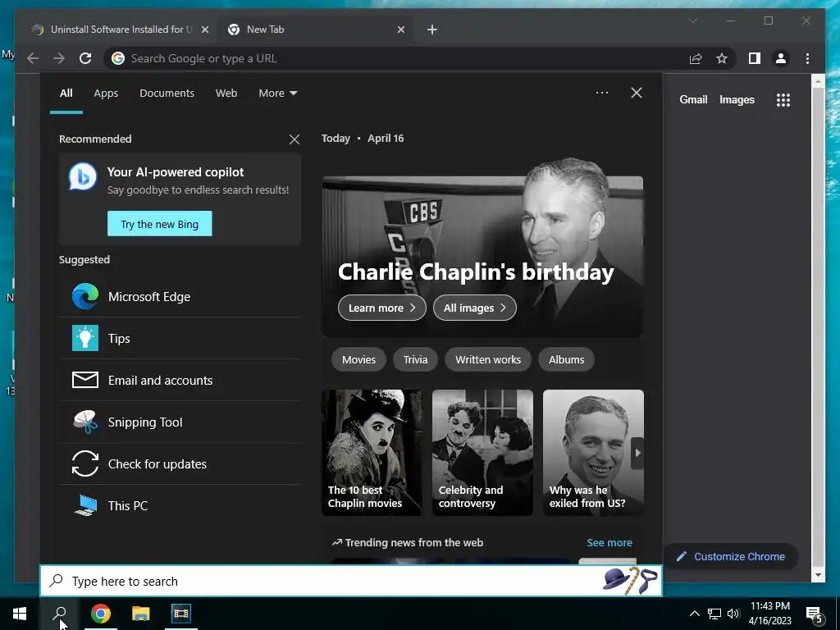840x630 pixels.
Task: Show hidden system tray icons
Action: 694,614
